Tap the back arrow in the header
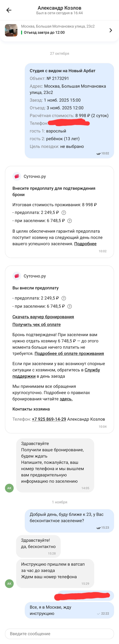This screenshot has height=644, width=119. point(9,10)
